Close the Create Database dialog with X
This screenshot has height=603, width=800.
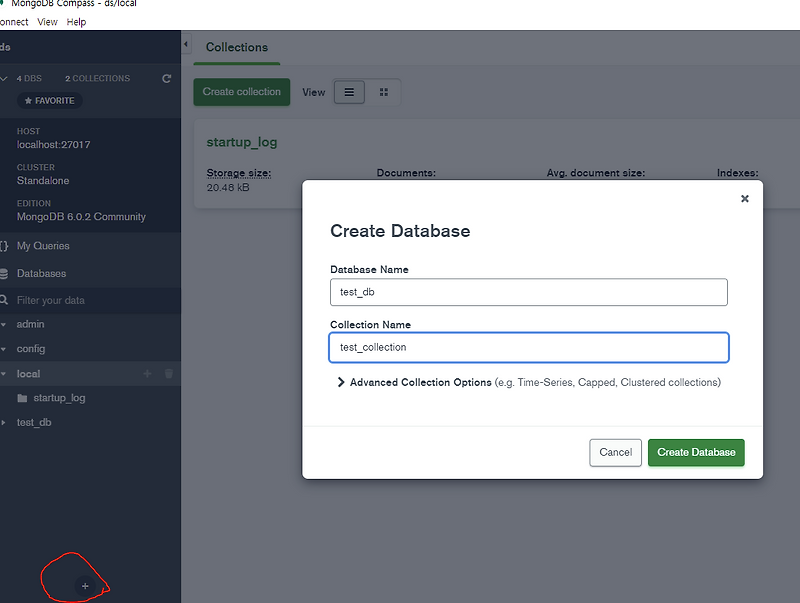click(744, 198)
